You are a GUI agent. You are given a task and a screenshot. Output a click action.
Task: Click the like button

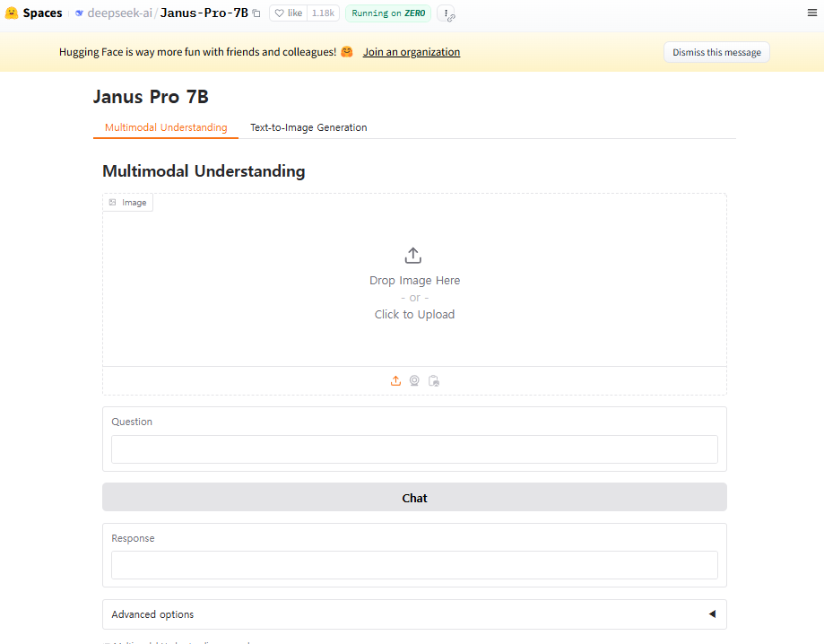[x=289, y=13]
